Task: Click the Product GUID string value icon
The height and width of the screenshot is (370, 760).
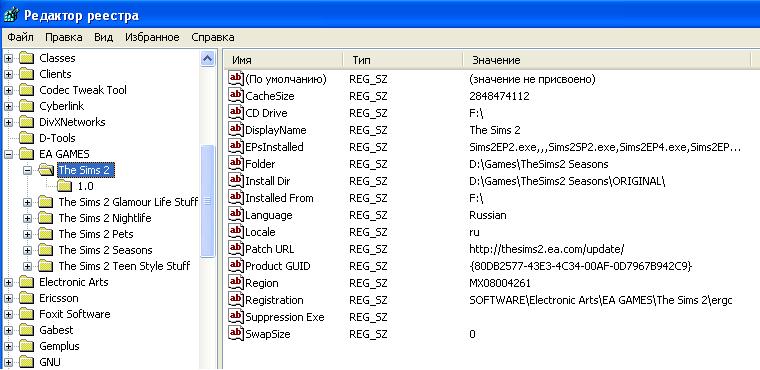Action: (x=236, y=265)
